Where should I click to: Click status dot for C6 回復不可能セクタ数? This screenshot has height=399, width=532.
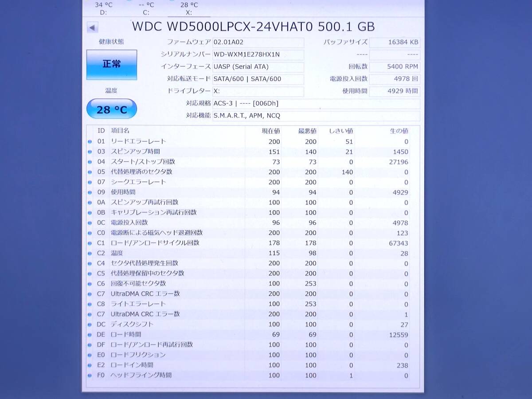(90, 284)
